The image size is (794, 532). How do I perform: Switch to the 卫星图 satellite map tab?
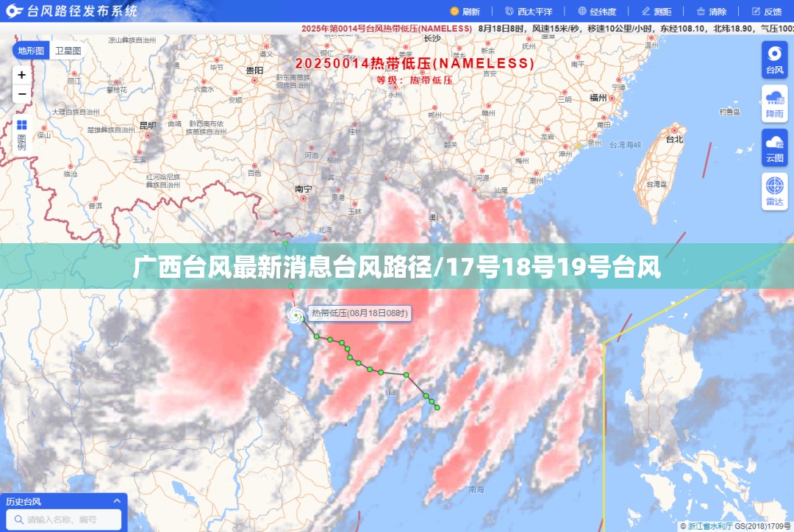[68, 51]
